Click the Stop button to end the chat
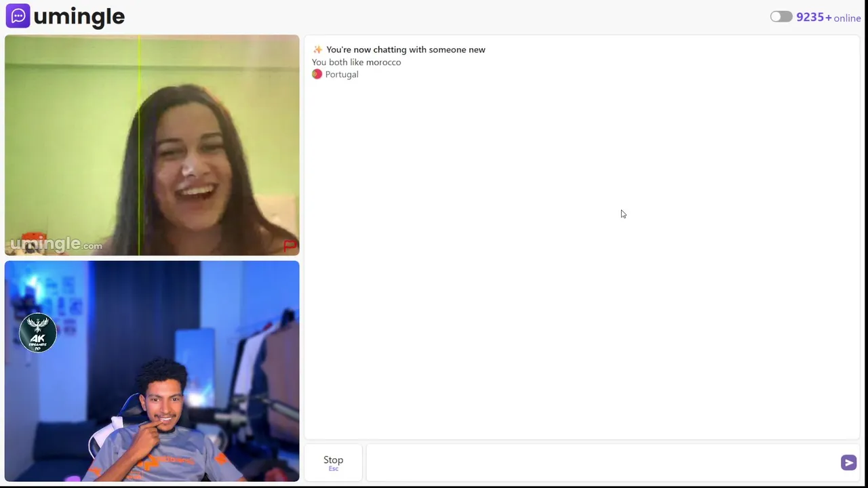The image size is (868, 488). pyautogui.click(x=333, y=462)
